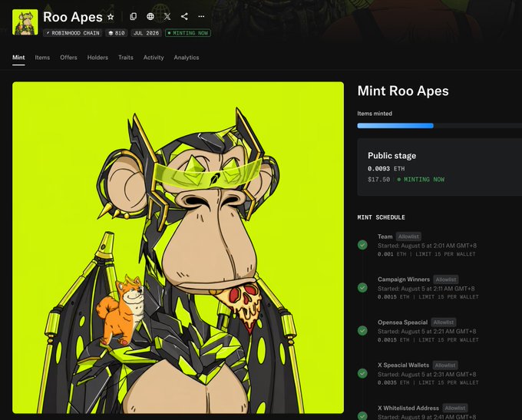Switch to the Analytics tab
The image size is (522, 420).
pos(187,58)
